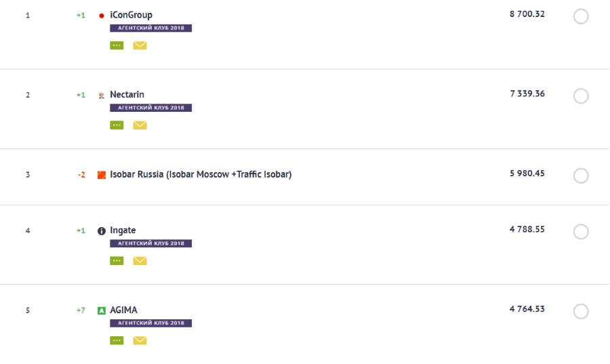
Task: Click the yellow envelope icon under Ingate
Action: pos(140,261)
